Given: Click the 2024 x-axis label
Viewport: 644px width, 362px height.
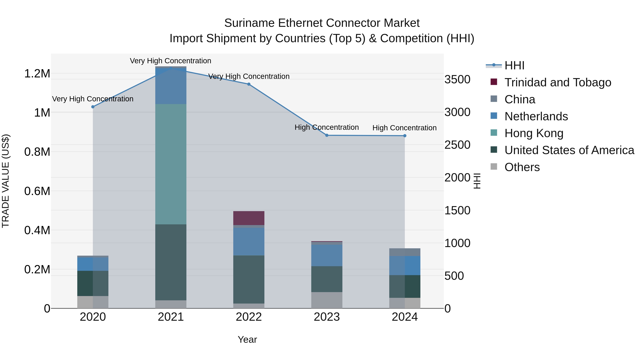Looking at the screenshot, I should point(405,317).
